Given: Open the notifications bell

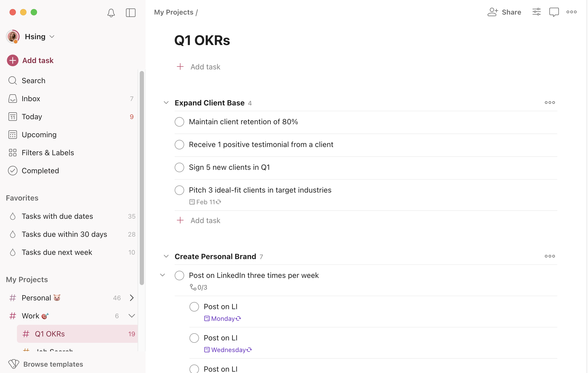Looking at the screenshot, I should point(111,12).
